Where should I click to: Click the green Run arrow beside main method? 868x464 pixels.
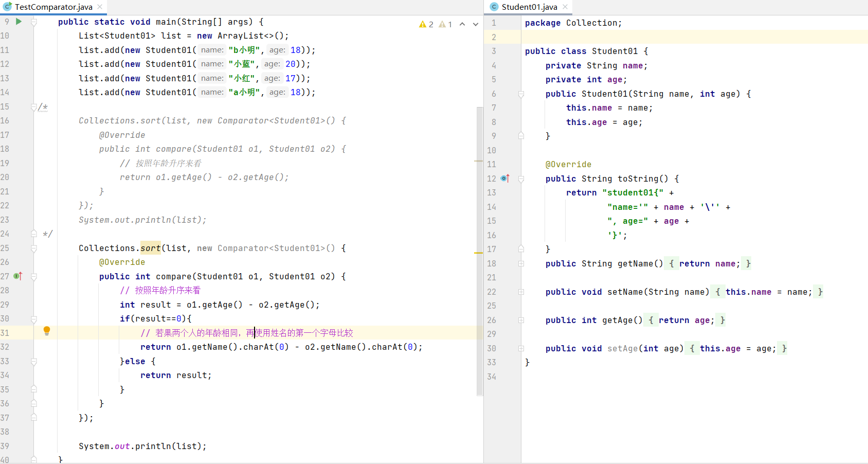tap(19, 22)
